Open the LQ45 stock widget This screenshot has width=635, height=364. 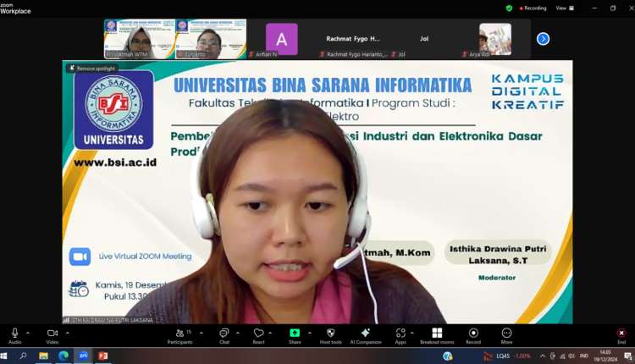[507, 356]
